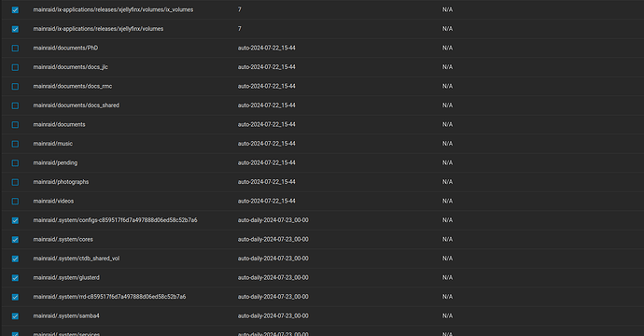Click the mainraid/.system/ctdb_shared_vol text
The width and height of the screenshot is (644, 336).
(76, 259)
